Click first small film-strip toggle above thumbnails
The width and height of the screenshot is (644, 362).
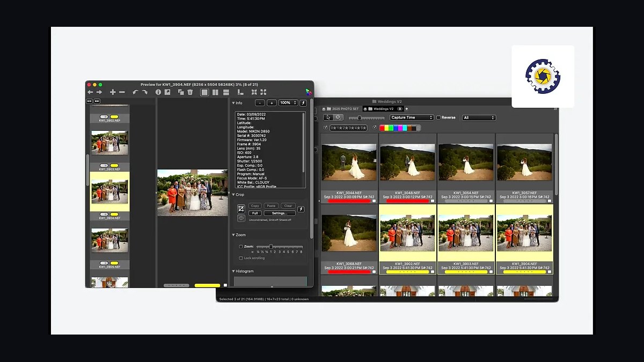pos(89,101)
